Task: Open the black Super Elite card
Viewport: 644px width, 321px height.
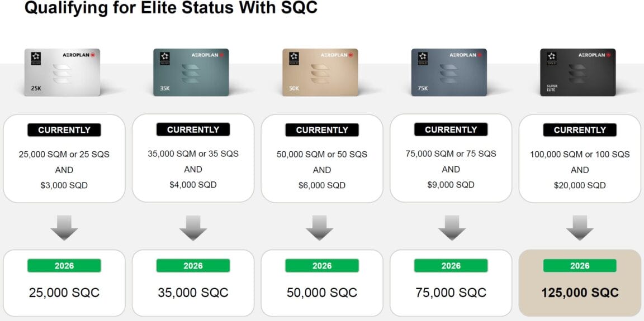Action: click(578, 73)
